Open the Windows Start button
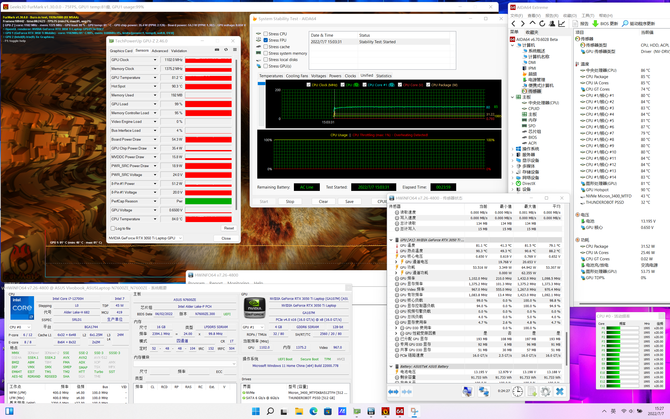670x419 pixels. tap(254, 411)
